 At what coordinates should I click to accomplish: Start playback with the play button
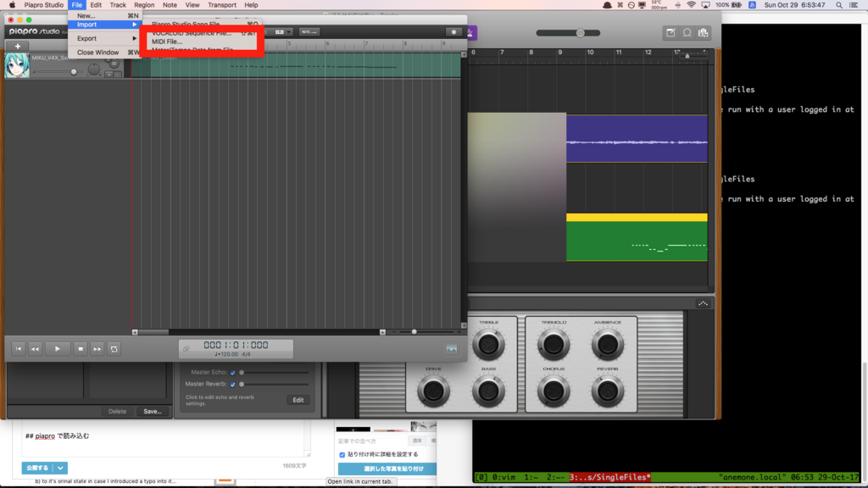[57, 349]
